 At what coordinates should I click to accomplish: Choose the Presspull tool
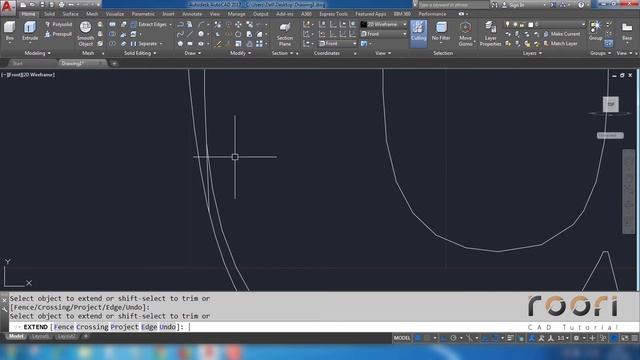(x=59, y=34)
